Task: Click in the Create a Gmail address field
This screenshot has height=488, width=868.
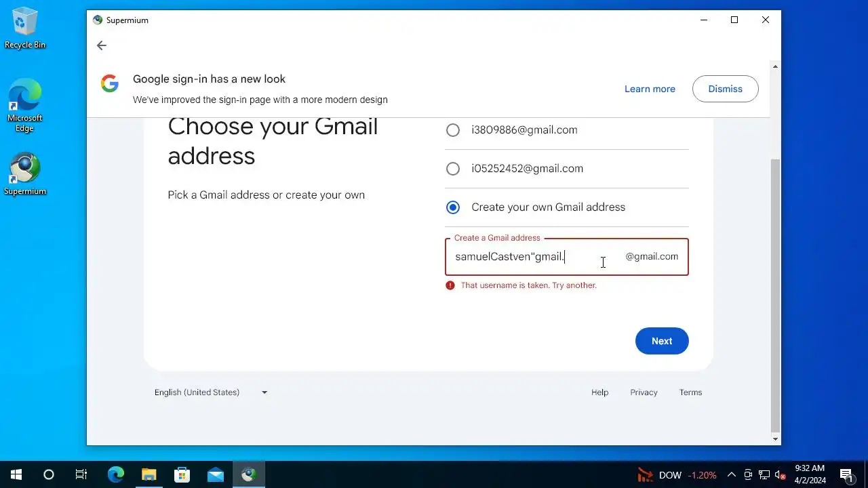Action: (566, 257)
